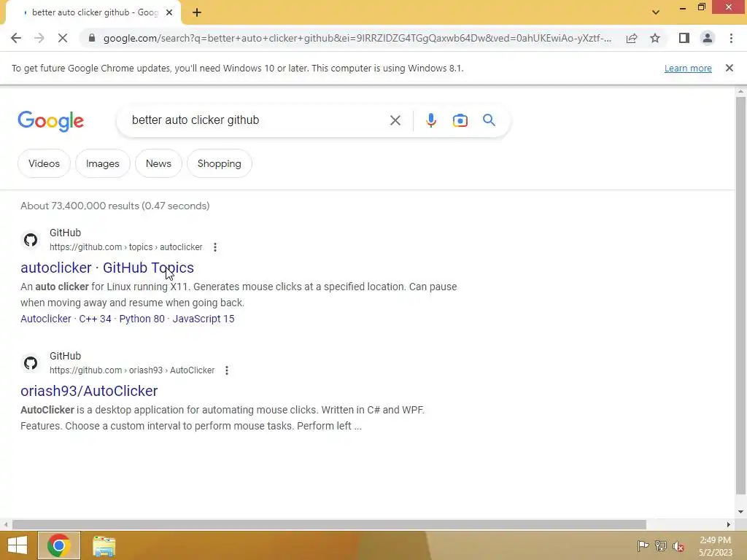Clear the search box text
This screenshot has height=560, width=747.
[395, 120]
